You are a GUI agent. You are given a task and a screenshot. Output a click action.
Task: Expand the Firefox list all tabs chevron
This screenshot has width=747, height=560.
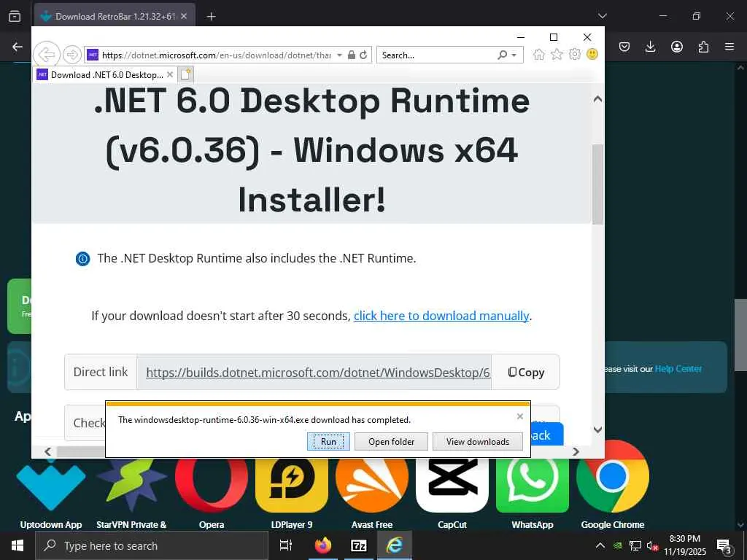point(602,16)
